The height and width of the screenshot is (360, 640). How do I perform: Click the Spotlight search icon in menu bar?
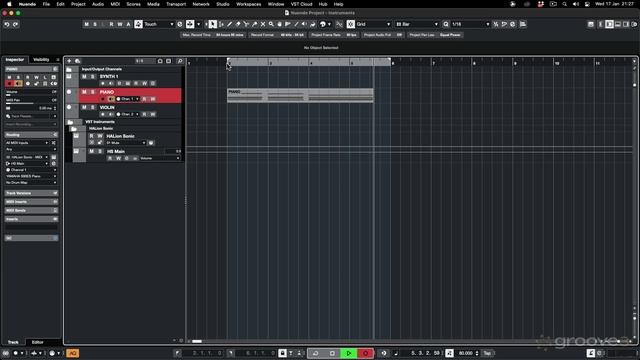pyautogui.click(x=564, y=4)
